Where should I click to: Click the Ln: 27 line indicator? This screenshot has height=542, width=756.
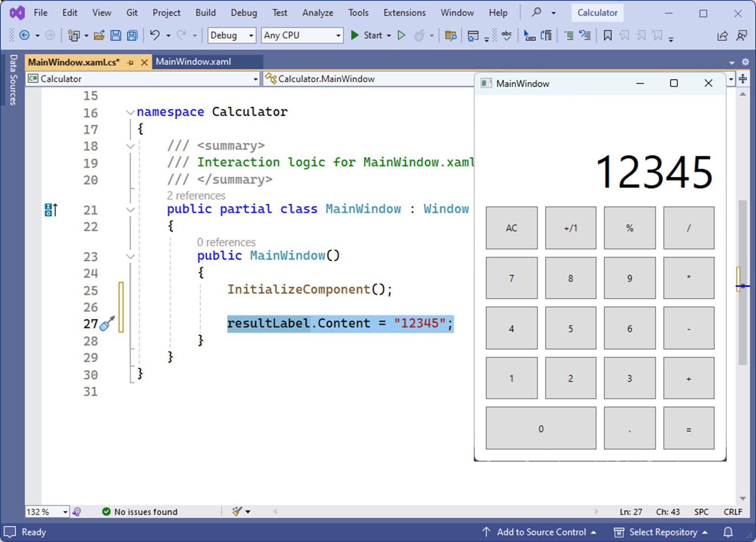[x=631, y=512]
